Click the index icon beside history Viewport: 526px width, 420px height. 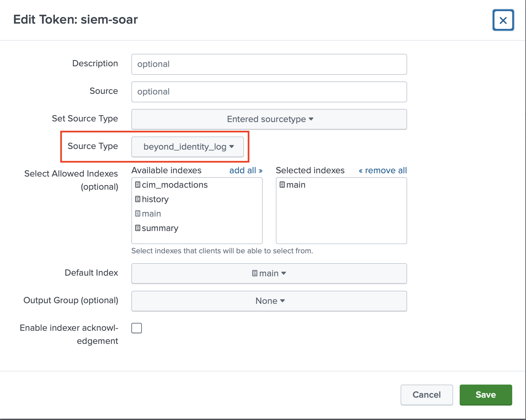pos(138,199)
